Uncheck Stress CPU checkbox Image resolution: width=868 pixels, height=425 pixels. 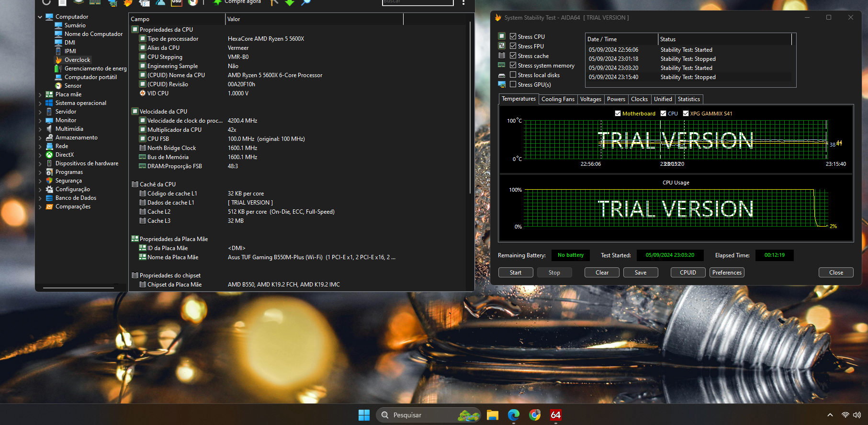point(513,36)
